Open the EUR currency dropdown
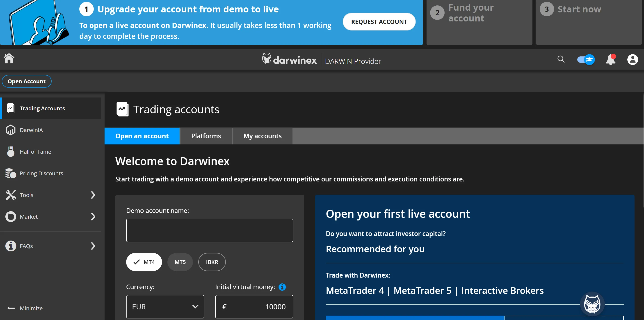This screenshot has width=644, height=320. coord(165,307)
